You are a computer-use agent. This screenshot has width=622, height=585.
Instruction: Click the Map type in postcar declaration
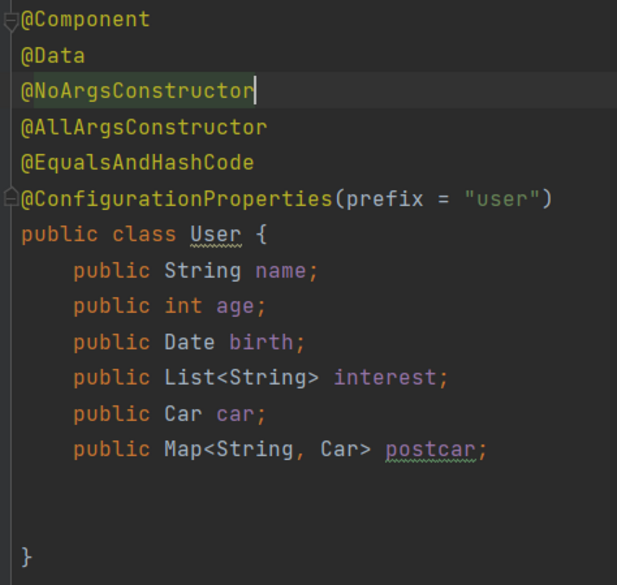coord(183,450)
